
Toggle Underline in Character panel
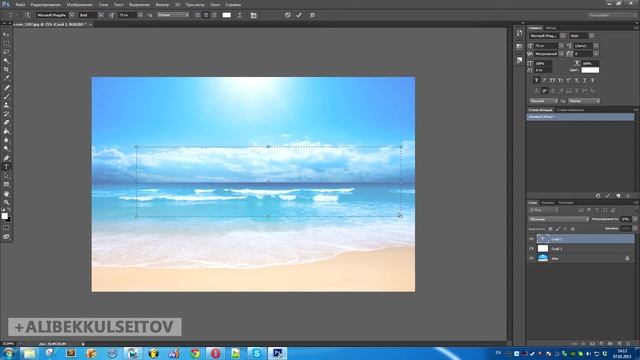[x=584, y=80]
